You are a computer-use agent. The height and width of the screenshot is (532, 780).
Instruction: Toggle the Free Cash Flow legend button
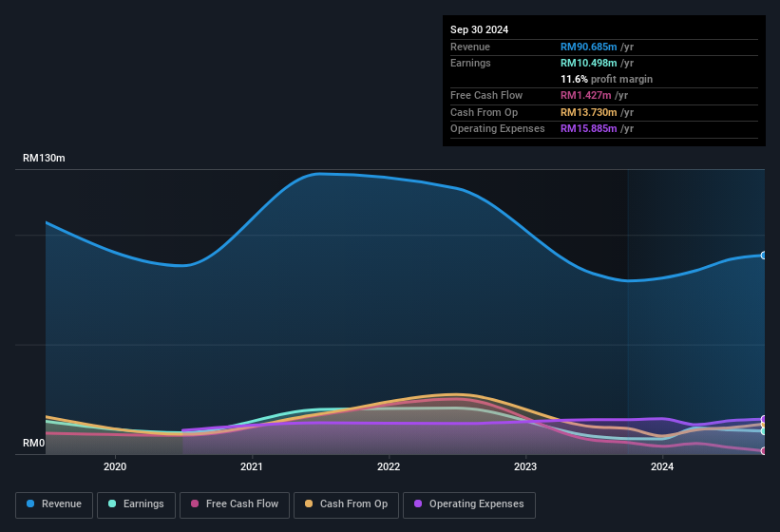click(x=235, y=504)
